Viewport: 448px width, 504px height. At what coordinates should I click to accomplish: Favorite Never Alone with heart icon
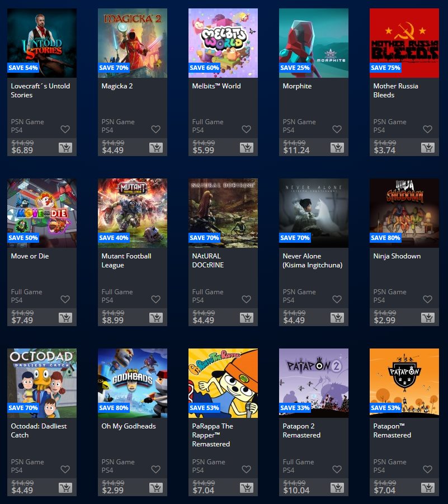(x=337, y=299)
